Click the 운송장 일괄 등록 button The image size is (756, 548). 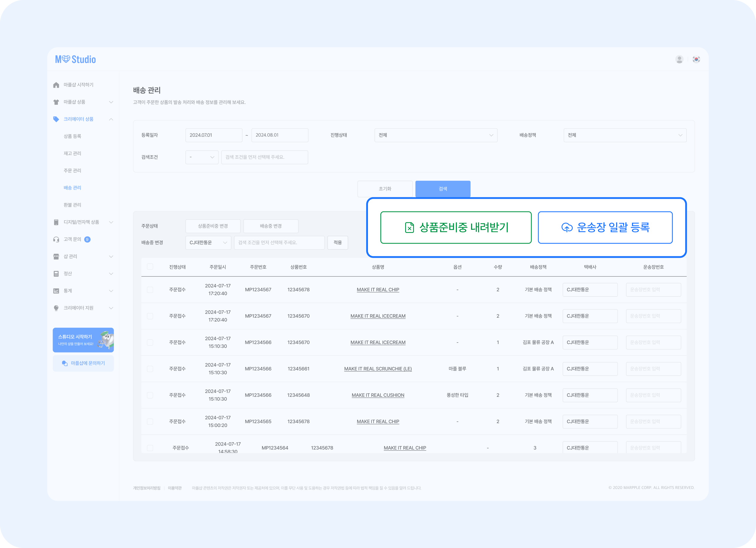(x=605, y=227)
